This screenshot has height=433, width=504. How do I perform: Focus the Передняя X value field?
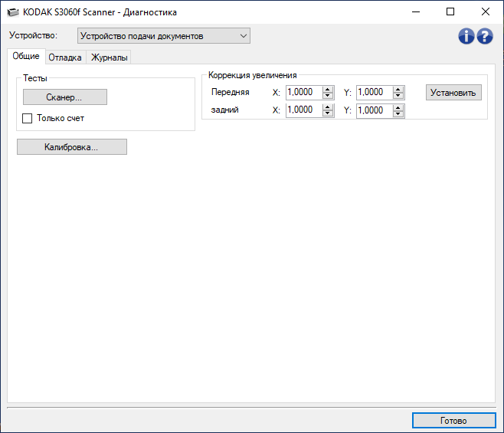304,92
